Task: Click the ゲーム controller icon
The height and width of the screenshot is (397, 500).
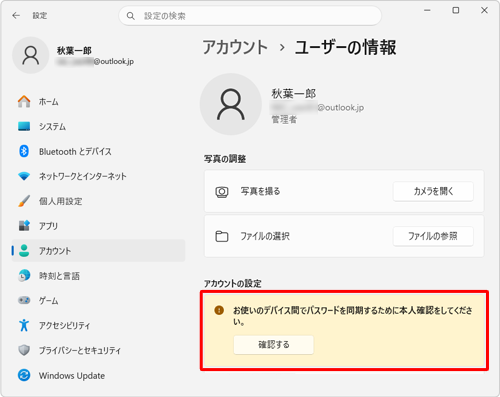Action: [x=24, y=300]
